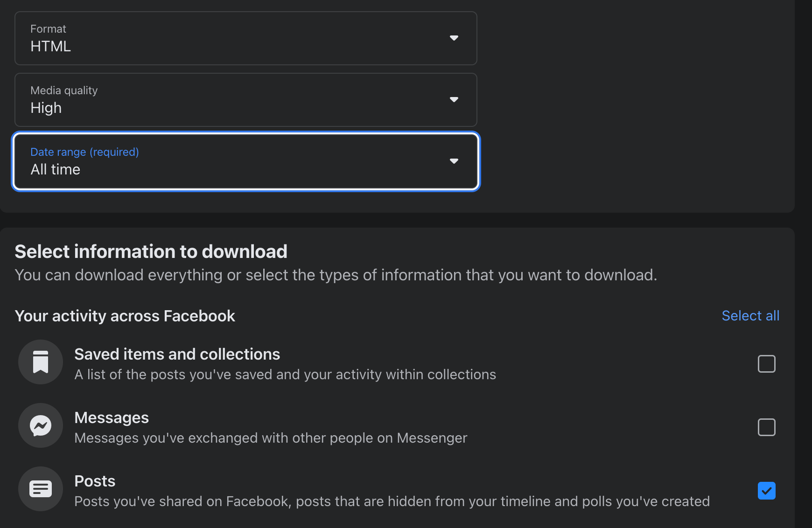Open the Format HTML dropdown
Viewport: 812px width, 528px height.
pos(246,38)
